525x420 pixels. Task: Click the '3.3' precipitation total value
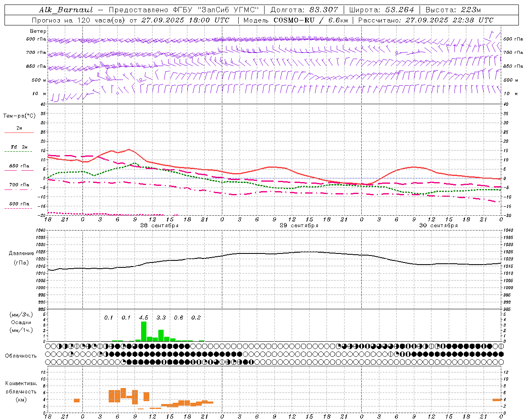pos(161,318)
